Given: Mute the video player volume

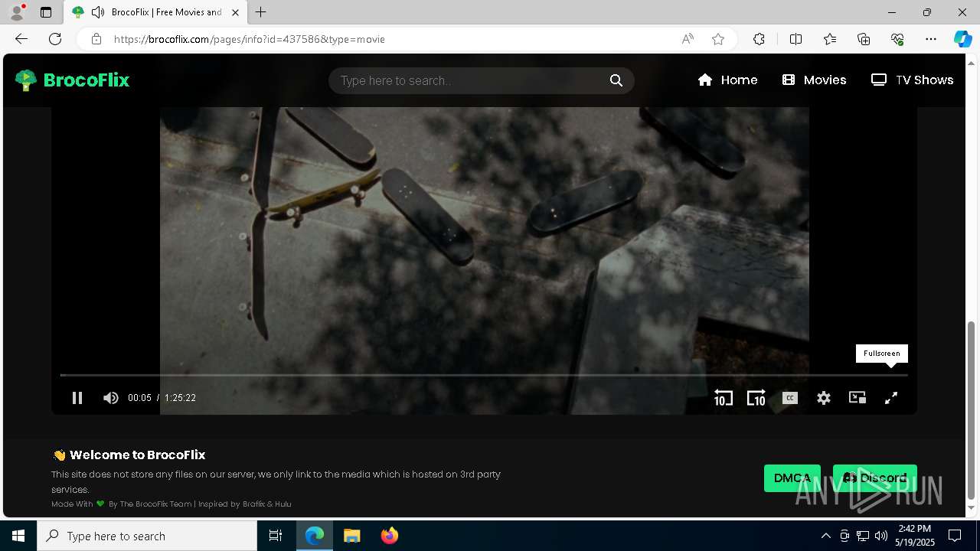Looking at the screenshot, I should pos(111,398).
